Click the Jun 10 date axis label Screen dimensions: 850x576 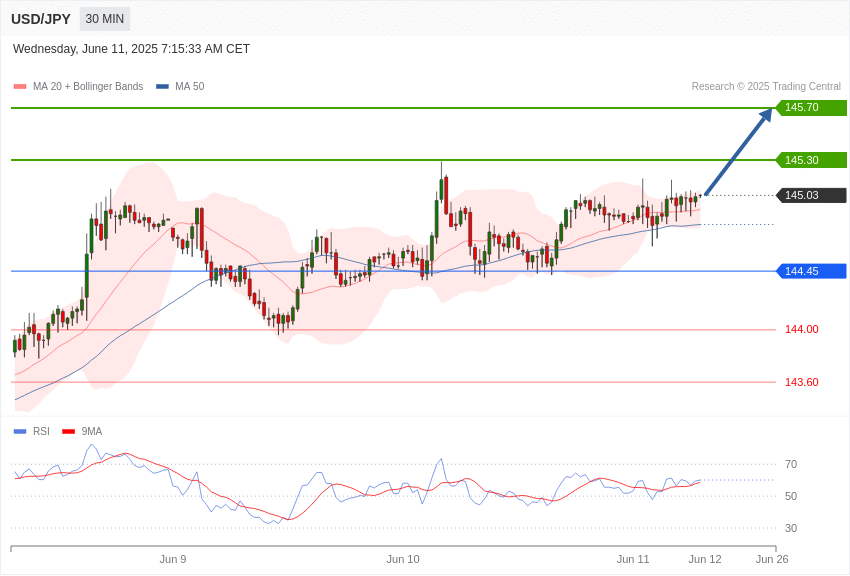pos(403,559)
